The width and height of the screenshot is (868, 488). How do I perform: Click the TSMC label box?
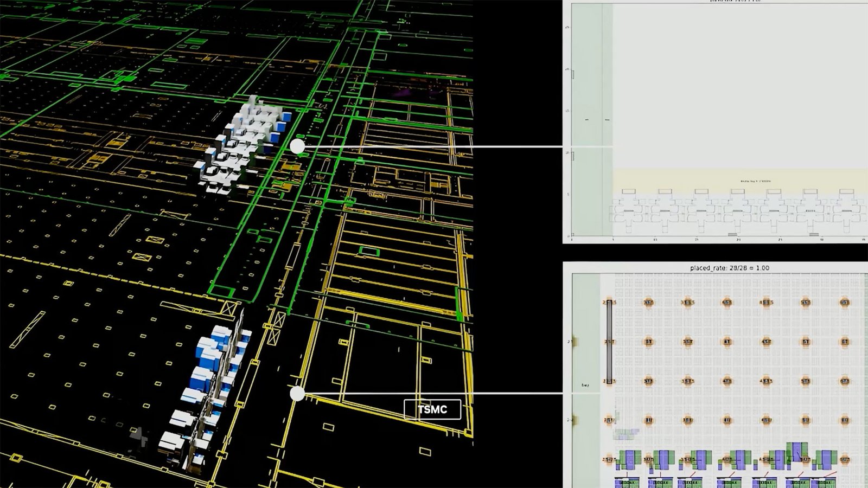(432, 409)
